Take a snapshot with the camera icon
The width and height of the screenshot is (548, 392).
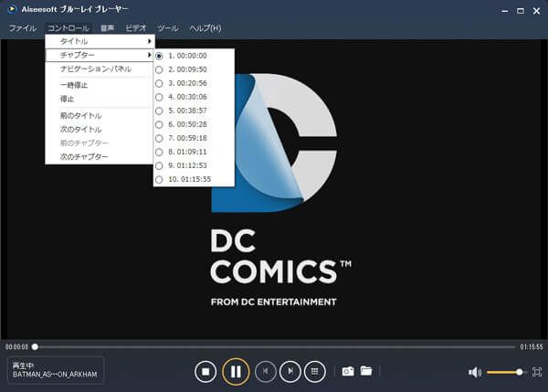point(347,371)
